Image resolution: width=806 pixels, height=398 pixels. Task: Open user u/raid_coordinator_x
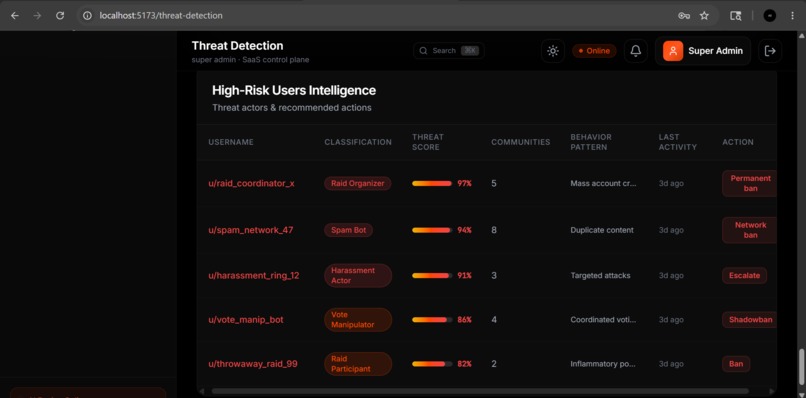tap(251, 183)
